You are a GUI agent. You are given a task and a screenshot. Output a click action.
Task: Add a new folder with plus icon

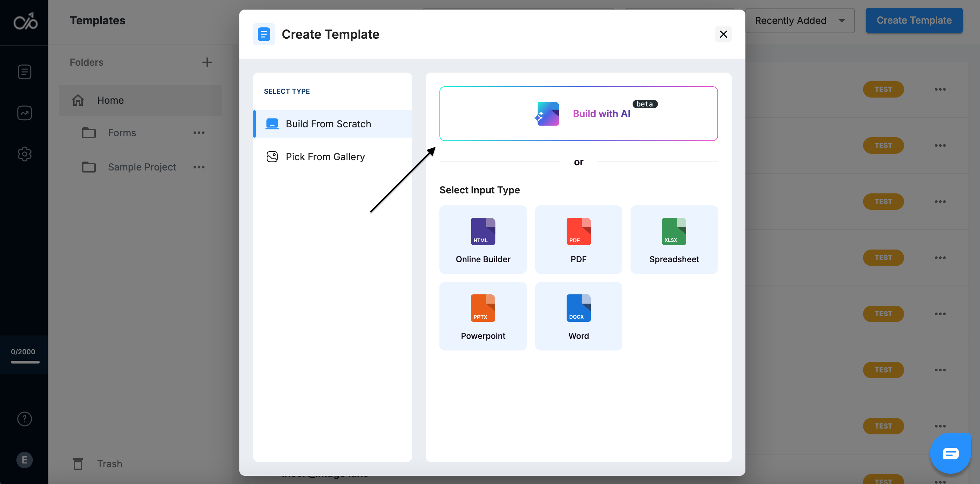(207, 62)
